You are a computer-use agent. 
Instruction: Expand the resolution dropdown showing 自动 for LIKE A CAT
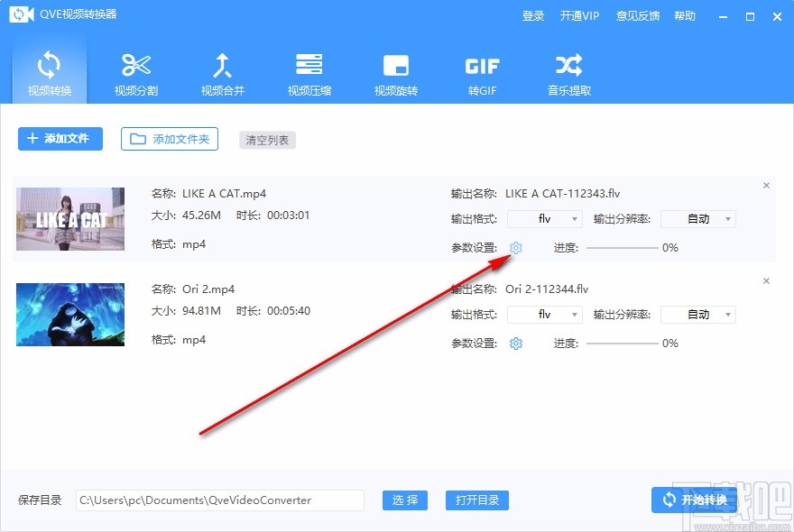click(x=697, y=218)
